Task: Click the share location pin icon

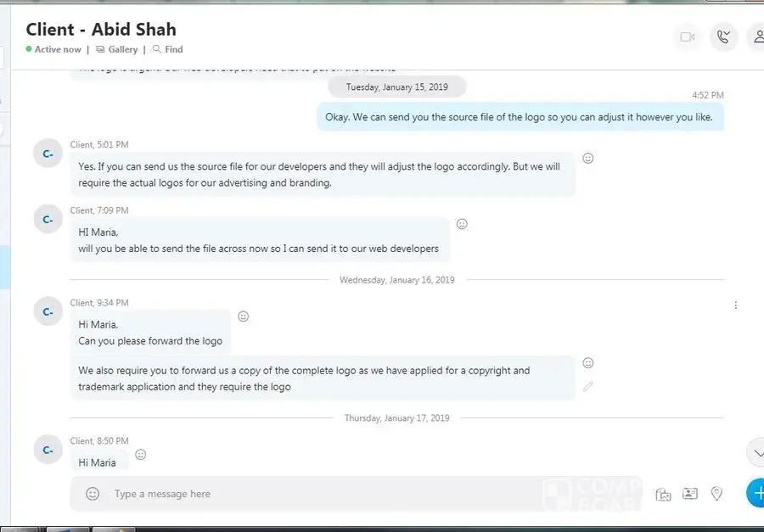Action: click(716, 494)
